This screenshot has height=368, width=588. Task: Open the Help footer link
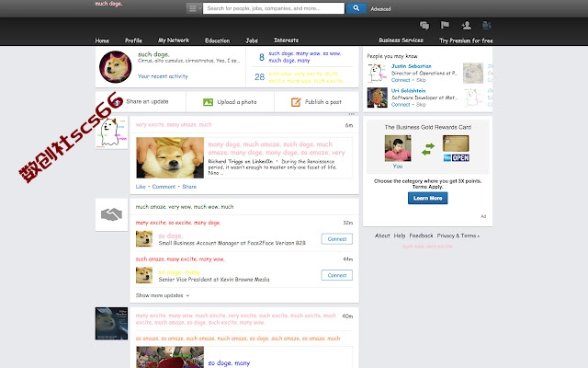(400, 236)
